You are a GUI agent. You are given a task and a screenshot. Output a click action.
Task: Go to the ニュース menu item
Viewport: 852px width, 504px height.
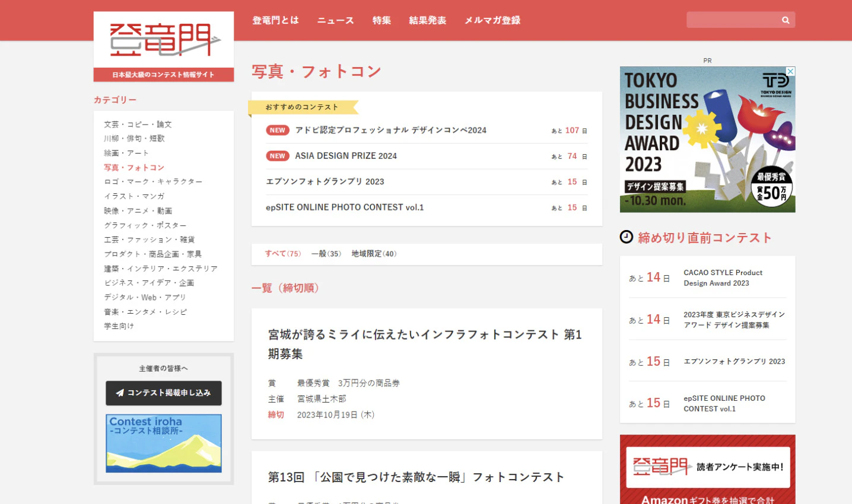click(335, 20)
